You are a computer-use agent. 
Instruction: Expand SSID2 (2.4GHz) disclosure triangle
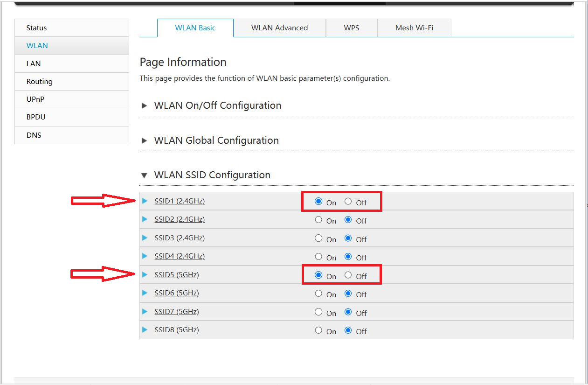(x=145, y=219)
